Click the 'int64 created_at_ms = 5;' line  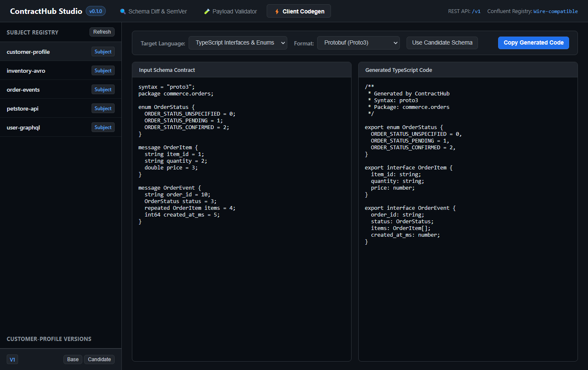[182, 215]
